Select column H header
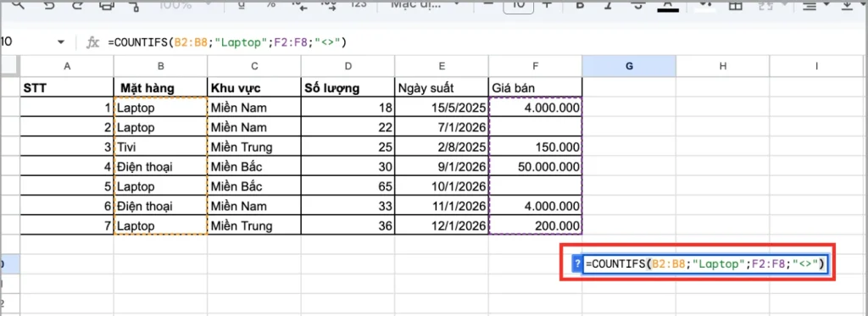This screenshot has height=316, width=868. click(722, 66)
